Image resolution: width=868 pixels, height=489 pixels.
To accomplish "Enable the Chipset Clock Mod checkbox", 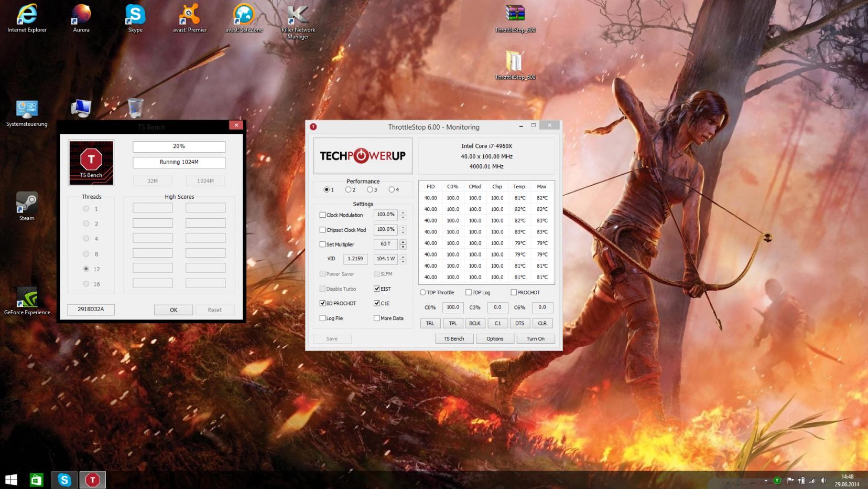I will [322, 230].
